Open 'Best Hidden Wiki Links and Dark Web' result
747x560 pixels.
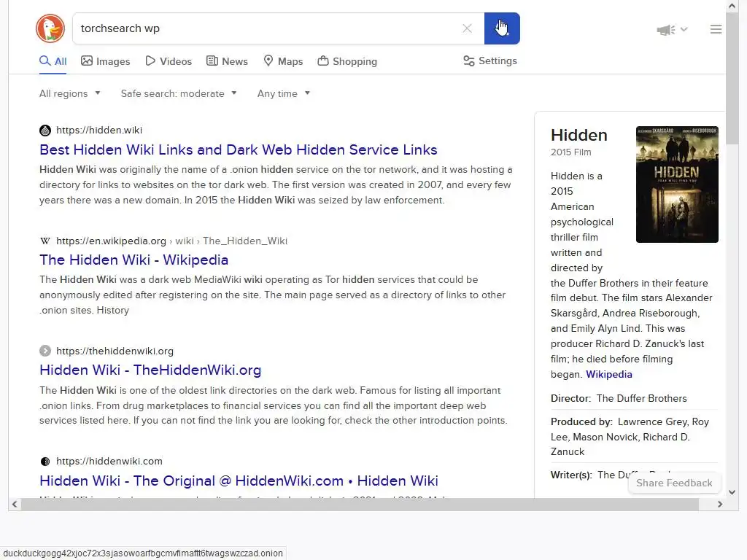click(239, 149)
